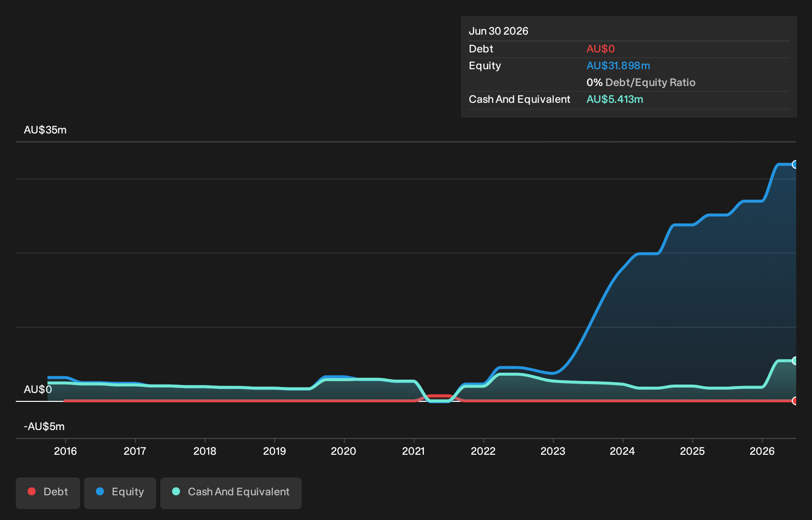
Task: Click the 2018 x-axis label
Action: click(205, 451)
